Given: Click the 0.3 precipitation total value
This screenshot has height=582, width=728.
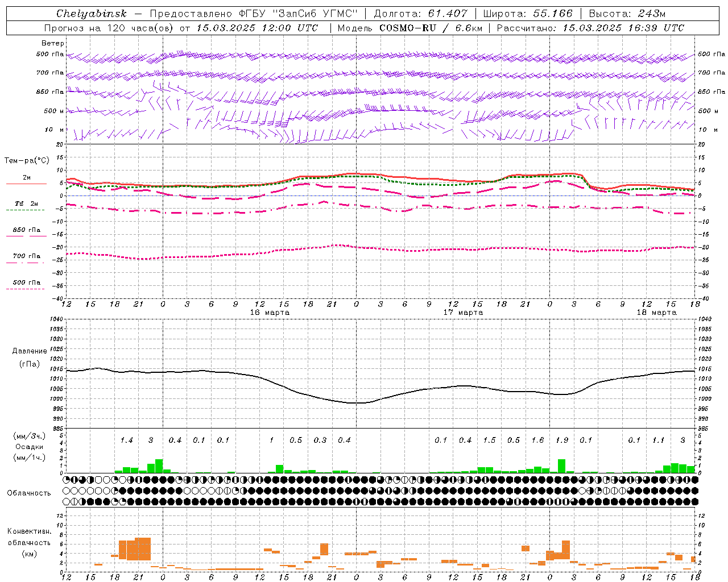Looking at the screenshot, I should 320,440.
